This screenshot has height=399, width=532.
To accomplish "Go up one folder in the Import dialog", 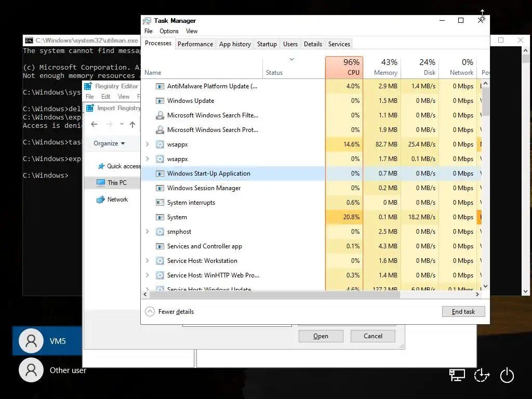I will pos(132,125).
